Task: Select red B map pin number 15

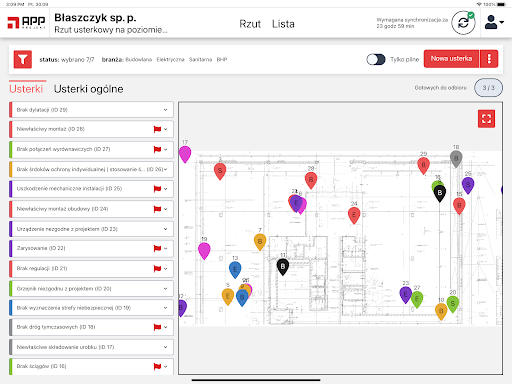Action: pyautogui.click(x=459, y=206)
